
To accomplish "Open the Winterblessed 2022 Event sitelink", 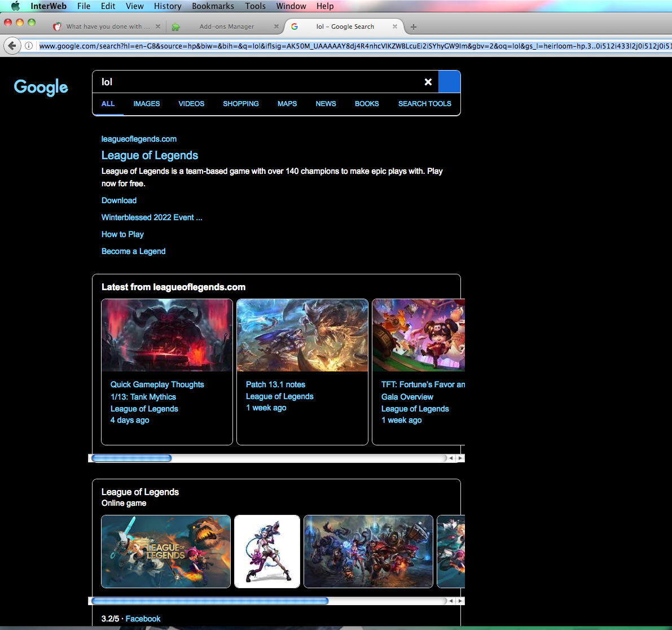I will coord(152,217).
